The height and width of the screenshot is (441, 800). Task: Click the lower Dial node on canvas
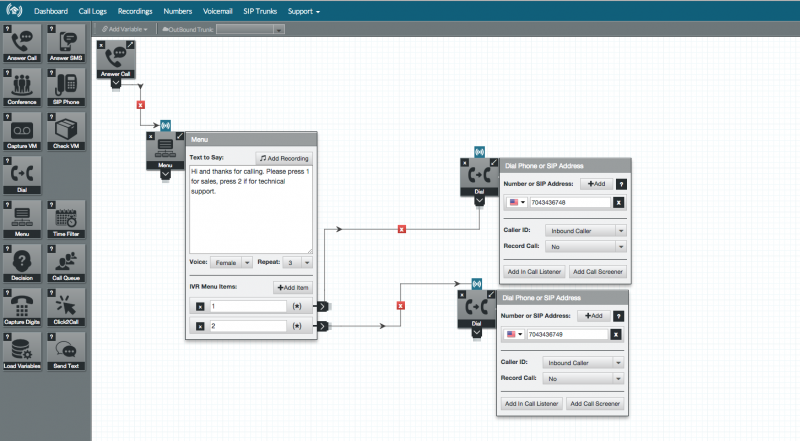tap(477, 309)
